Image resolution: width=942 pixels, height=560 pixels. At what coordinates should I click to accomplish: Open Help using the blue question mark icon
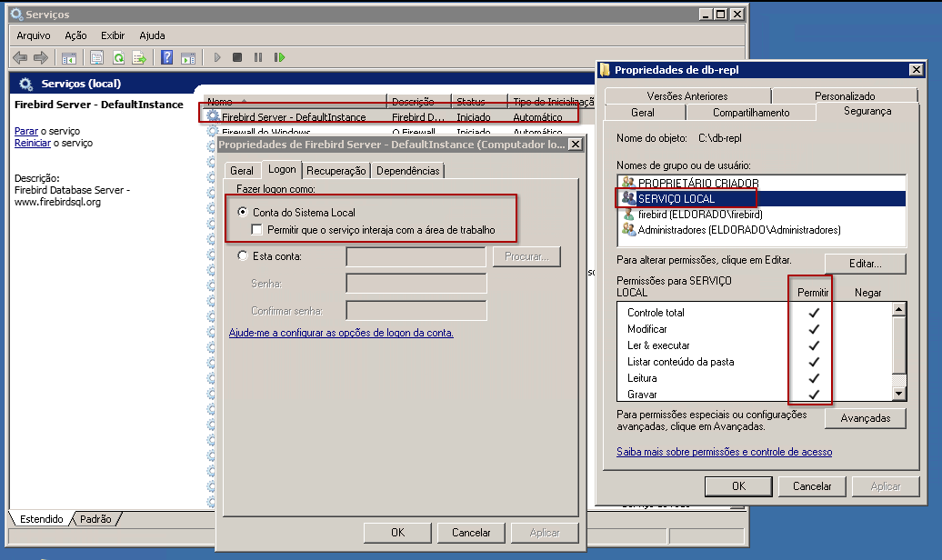click(x=168, y=56)
